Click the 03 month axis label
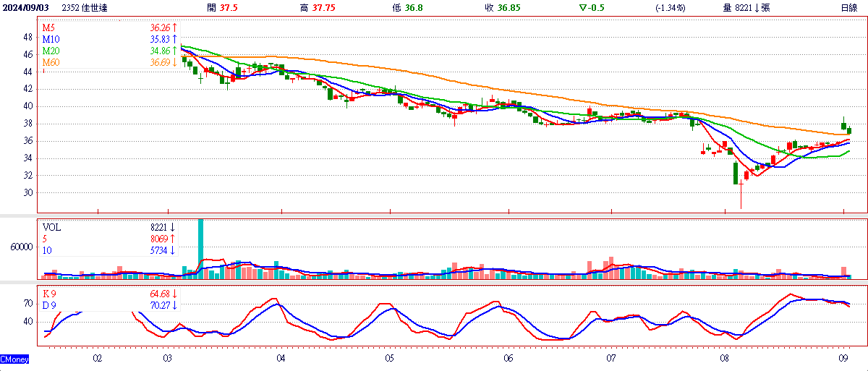868x371 pixels. [x=167, y=358]
